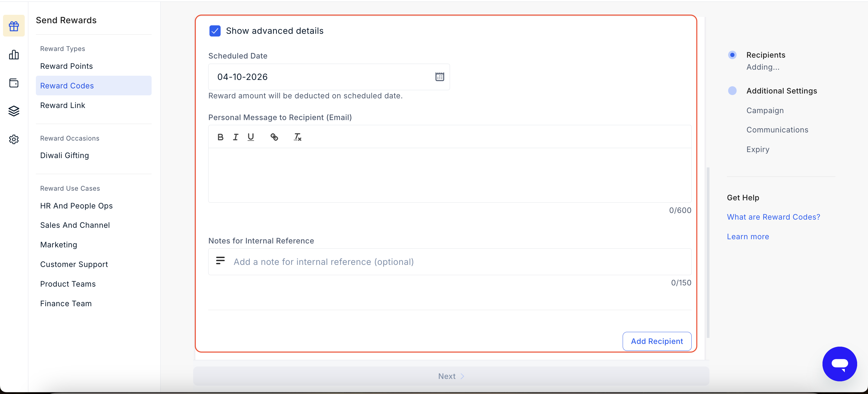Image resolution: width=868 pixels, height=394 pixels.
Task: Open the stacked layers sidebar icon
Action: (14, 111)
